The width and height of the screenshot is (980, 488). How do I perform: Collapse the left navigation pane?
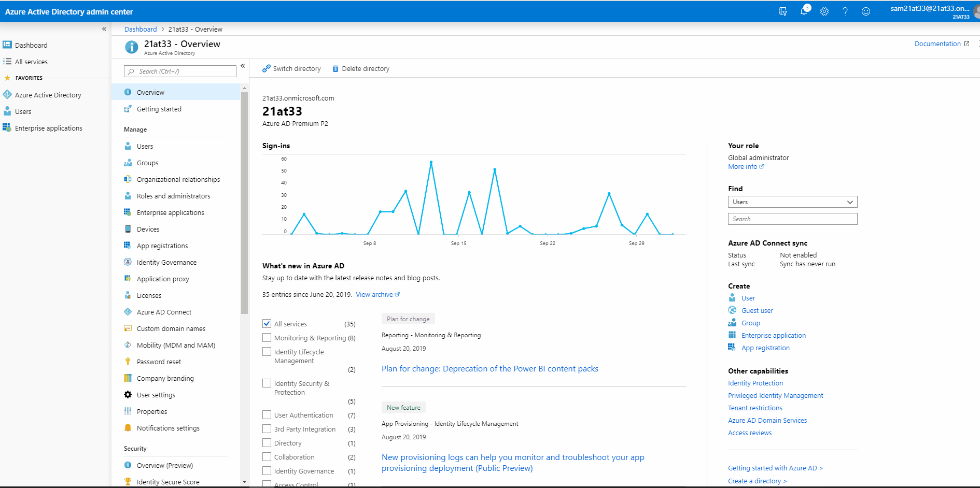tap(104, 29)
